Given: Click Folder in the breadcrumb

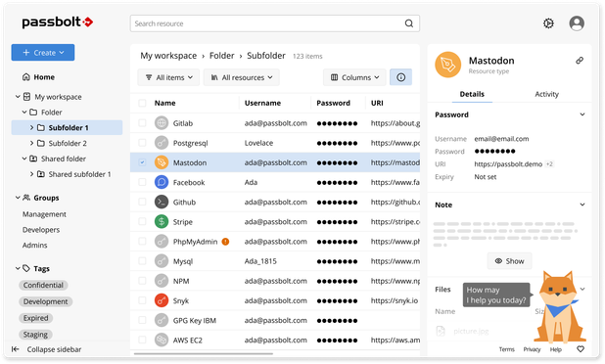Looking at the screenshot, I should click(222, 56).
